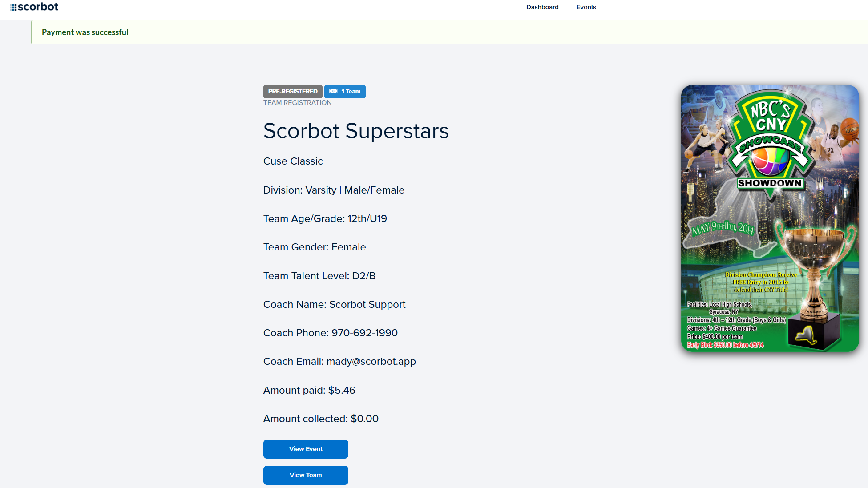
Task: Click the Division Varsity Male/Female line
Action: pyautogui.click(x=334, y=190)
